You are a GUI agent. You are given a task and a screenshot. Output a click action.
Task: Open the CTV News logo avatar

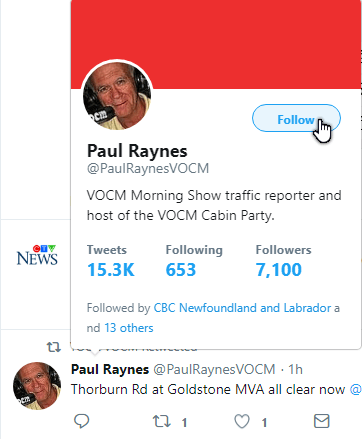[37, 255]
